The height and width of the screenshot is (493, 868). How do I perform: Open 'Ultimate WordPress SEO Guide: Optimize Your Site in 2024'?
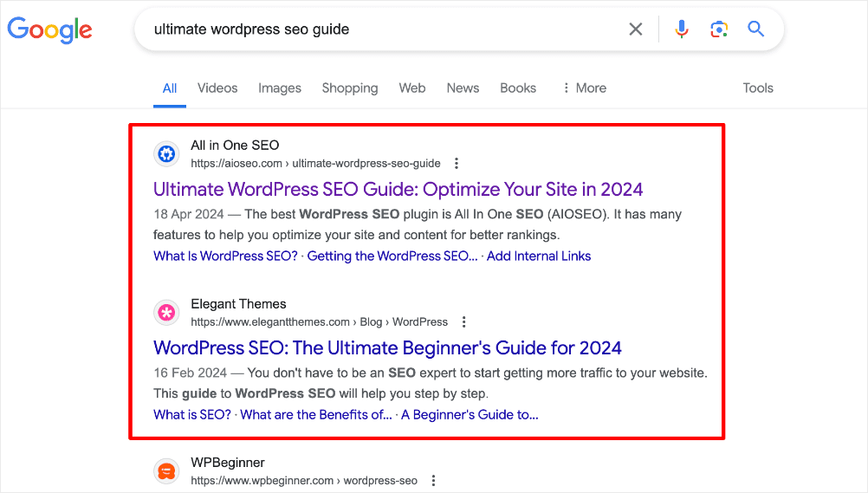coord(398,190)
